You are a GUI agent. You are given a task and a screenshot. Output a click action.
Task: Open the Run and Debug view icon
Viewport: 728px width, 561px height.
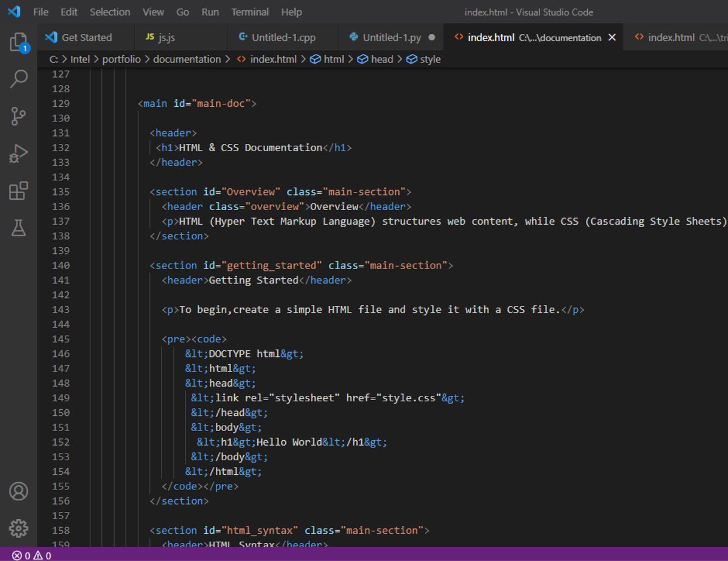[18, 154]
